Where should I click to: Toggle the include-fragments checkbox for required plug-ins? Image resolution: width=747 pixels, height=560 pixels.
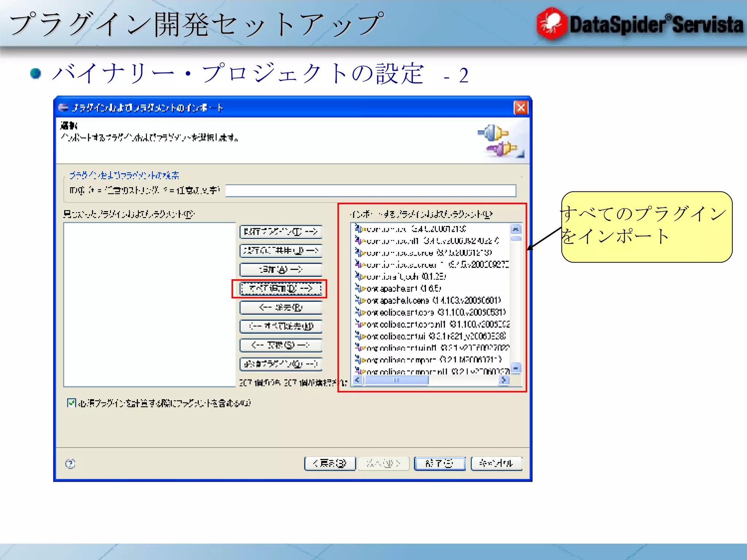coord(71,403)
